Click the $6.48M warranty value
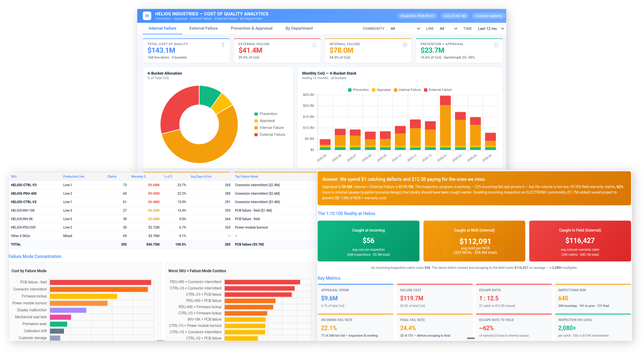Image resolution: width=644 pixels, height=353 pixels. point(154,202)
